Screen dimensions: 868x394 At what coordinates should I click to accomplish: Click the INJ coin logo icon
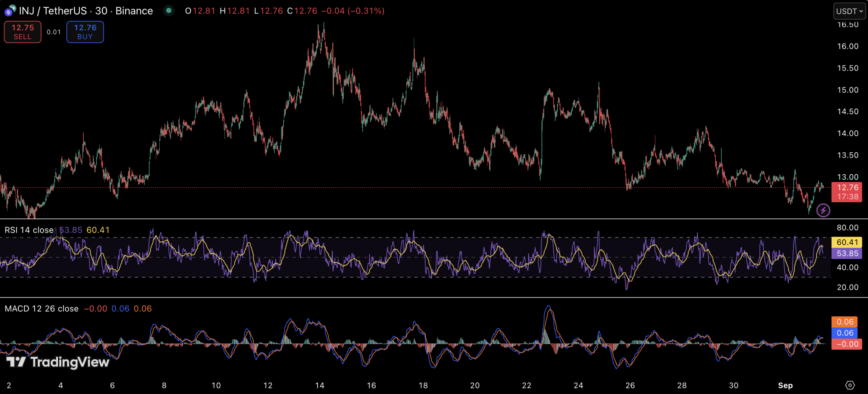click(9, 11)
